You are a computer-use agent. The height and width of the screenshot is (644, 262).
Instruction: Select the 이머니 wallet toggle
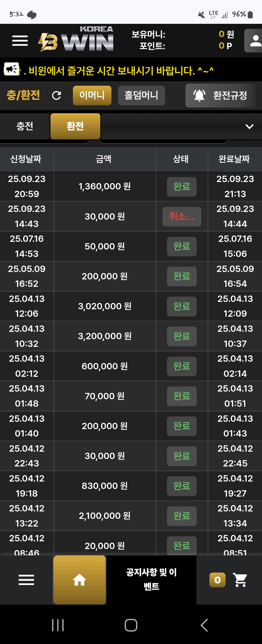(x=92, y=95)
